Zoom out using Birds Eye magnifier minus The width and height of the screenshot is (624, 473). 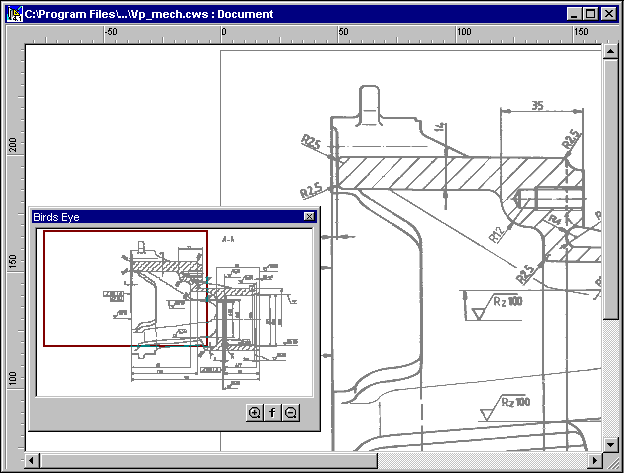point(291,413)
